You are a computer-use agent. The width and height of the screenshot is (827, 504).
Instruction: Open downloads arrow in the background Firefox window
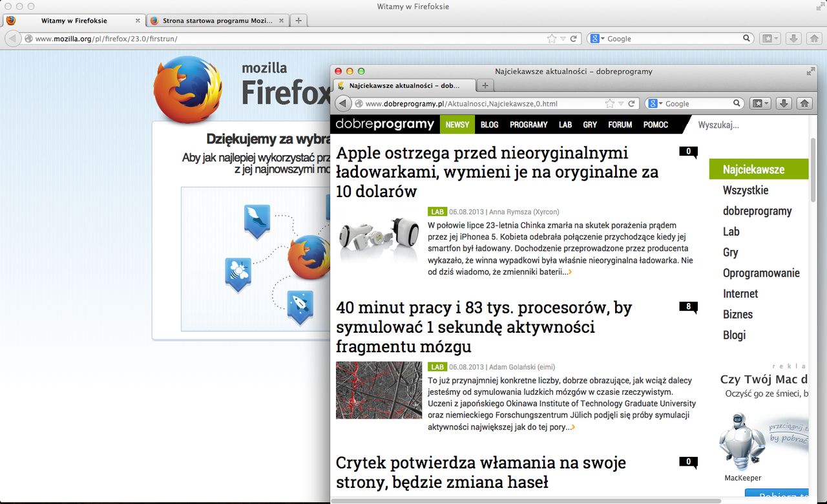pos(794,39)
